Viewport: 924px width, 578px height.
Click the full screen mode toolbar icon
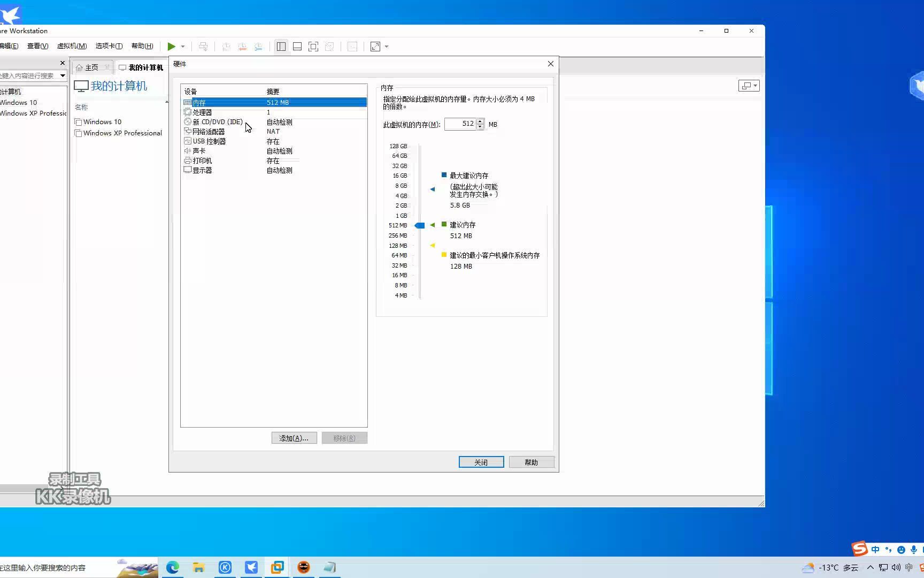tap(313, 47)
